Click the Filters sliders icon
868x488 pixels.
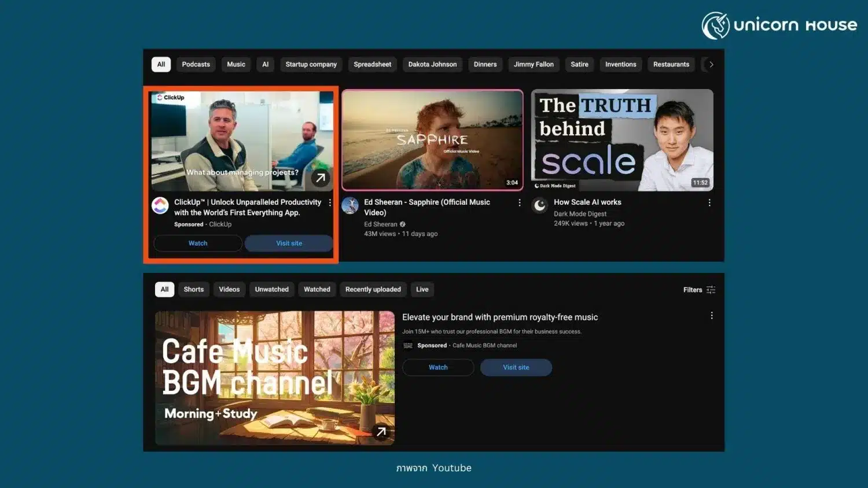click(711, 290)
